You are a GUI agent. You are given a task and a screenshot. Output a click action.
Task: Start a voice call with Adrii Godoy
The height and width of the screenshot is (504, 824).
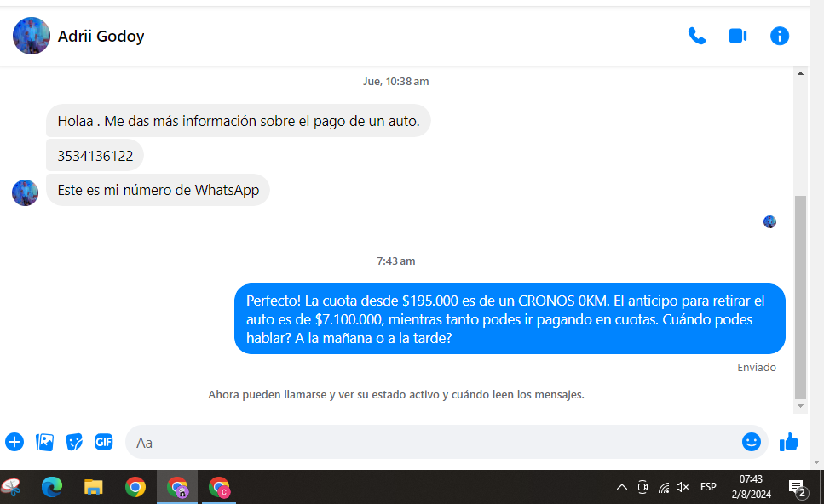pos(697,37)
